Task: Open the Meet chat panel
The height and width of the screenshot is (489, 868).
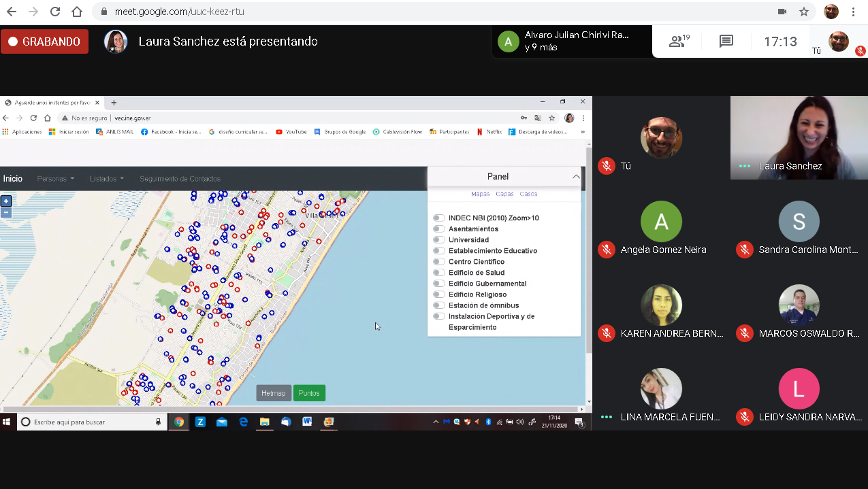Action: [x=726, y=41]
